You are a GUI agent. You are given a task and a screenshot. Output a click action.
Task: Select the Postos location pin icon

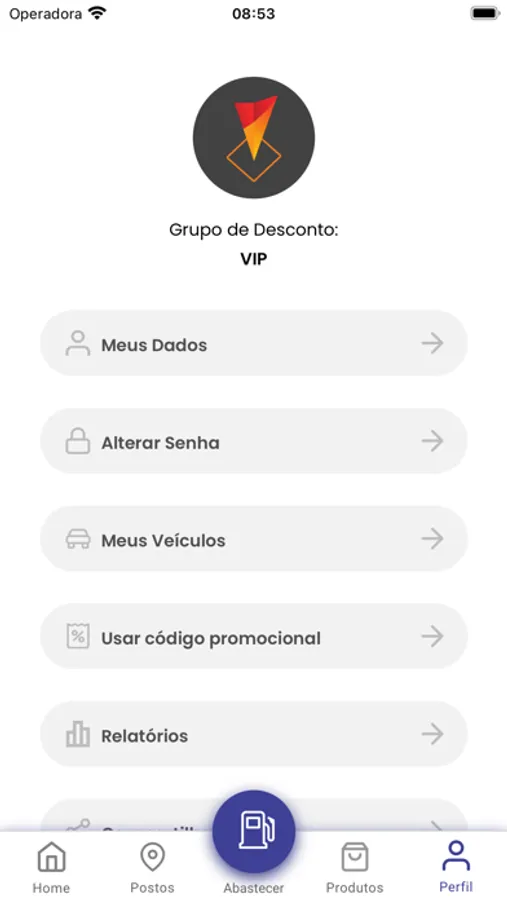click(x=152, y=857)
